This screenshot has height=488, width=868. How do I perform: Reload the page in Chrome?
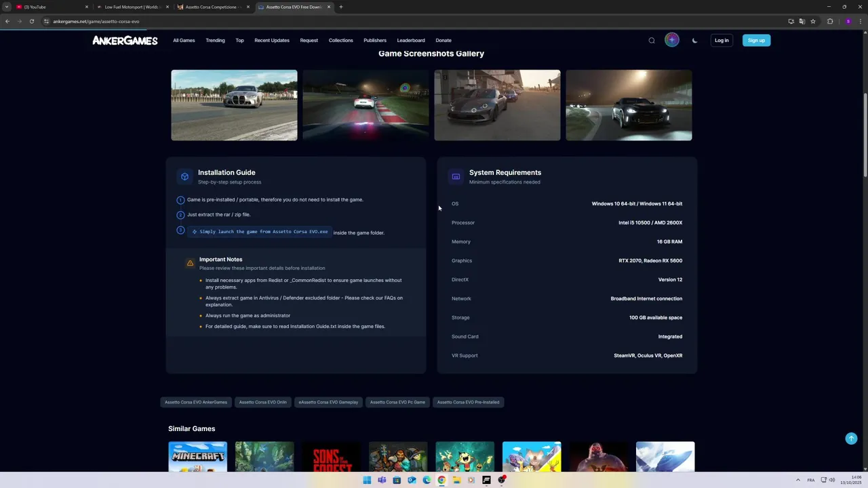click(31, 21)
